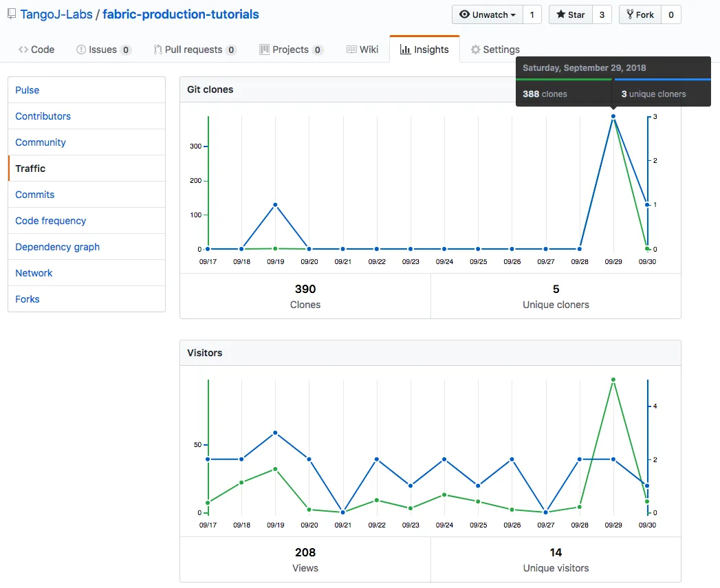Go to the Code frequency page
The width and height of the screenshot is (720, 588).
click(x=51, y=221)
